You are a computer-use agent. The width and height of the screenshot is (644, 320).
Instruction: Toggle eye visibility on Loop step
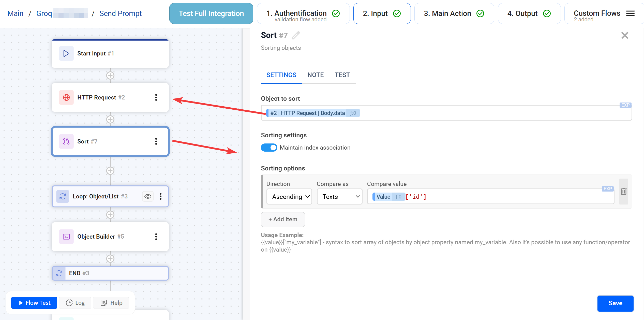coord(148,196)
